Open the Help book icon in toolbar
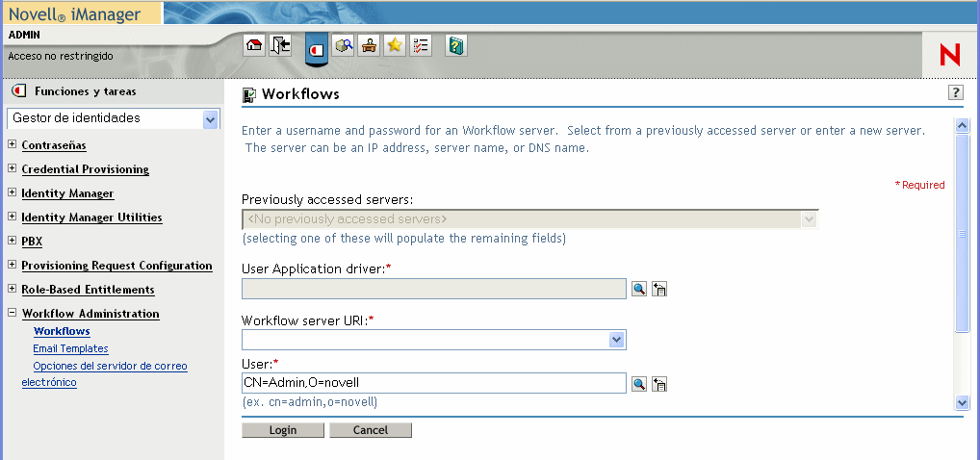The width and height of the screenshot is (980, 460). [x=456, y=45]
